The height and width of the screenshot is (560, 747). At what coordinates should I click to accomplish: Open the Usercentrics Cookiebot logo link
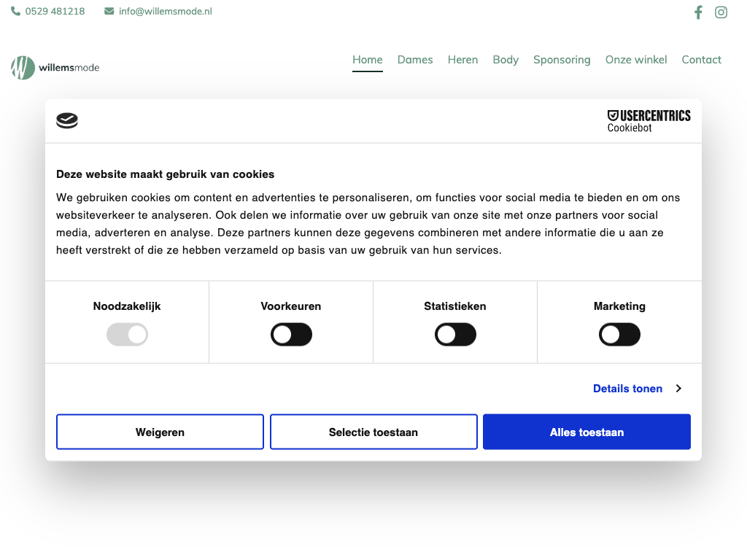(649, 121)
